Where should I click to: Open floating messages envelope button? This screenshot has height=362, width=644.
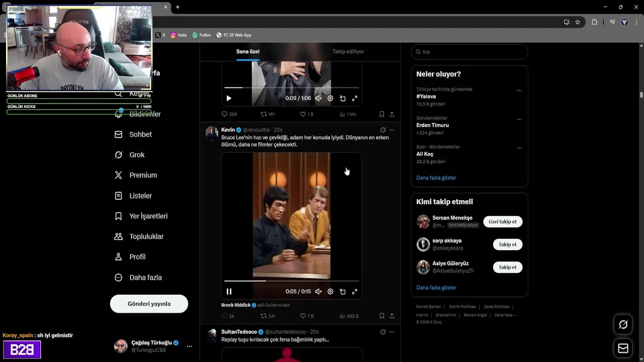point(623,348)
